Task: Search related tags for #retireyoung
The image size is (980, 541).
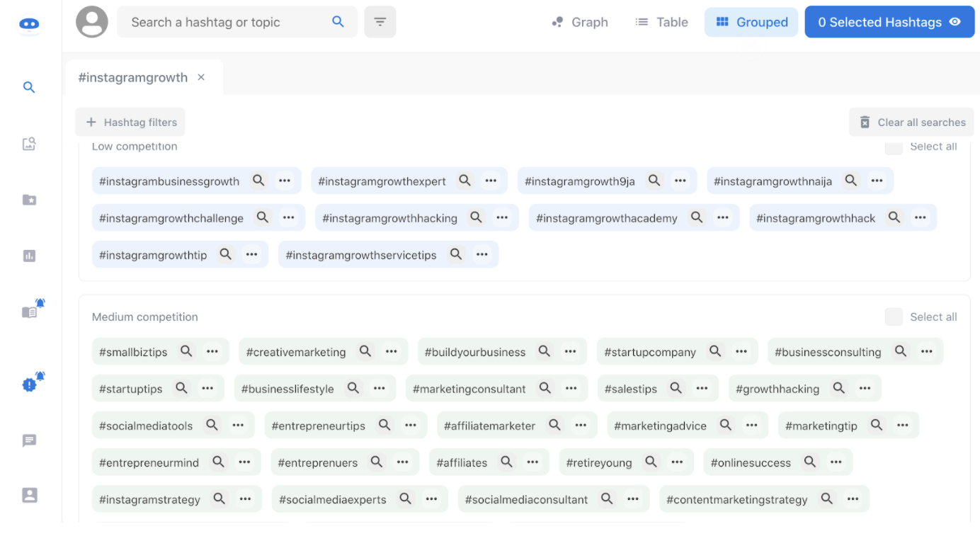Action: point(651,462)
